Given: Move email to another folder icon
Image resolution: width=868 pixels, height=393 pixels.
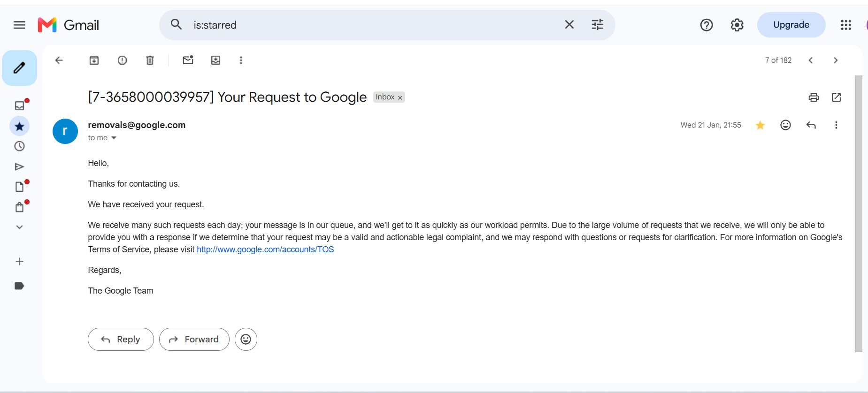Looking at the screenshot, I should point(215,60).
